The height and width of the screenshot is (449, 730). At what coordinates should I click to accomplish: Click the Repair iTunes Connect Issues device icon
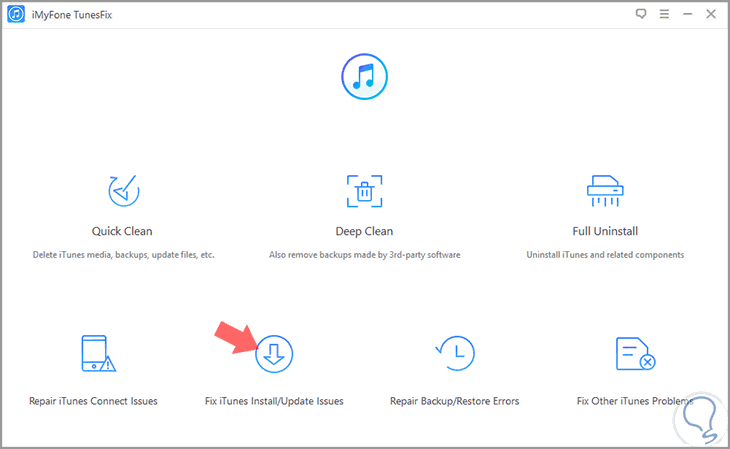tap(98, 354)
